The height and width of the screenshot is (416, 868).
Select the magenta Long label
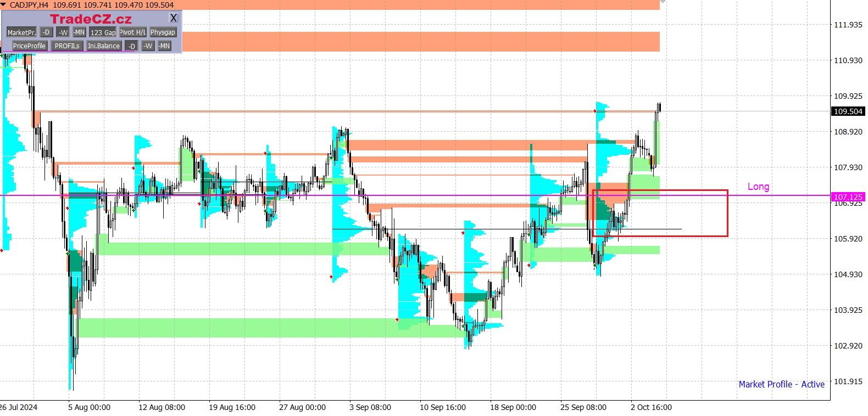pos(758,187)
